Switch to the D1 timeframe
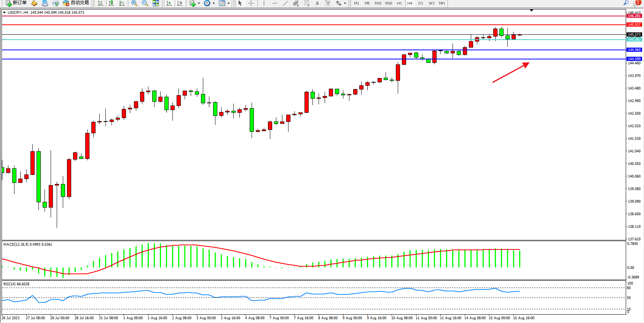The height and width of the screenshot is (323, 644). 421,3
